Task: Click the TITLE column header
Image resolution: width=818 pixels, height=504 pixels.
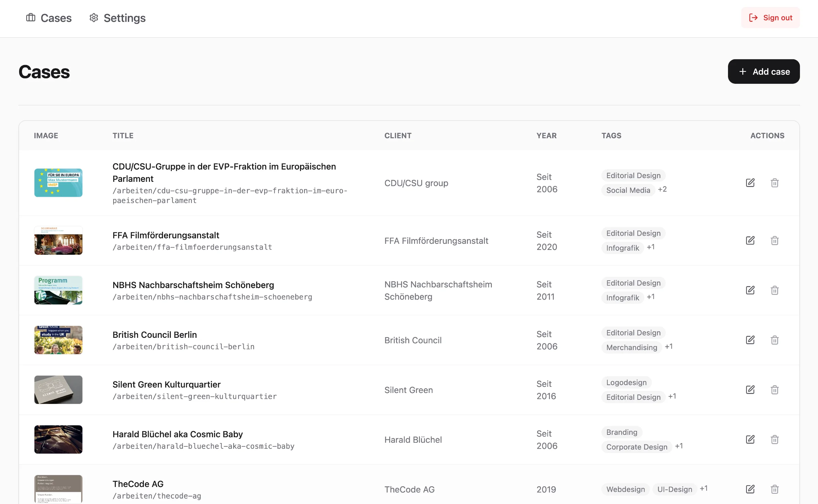Action: coord(123,136)
